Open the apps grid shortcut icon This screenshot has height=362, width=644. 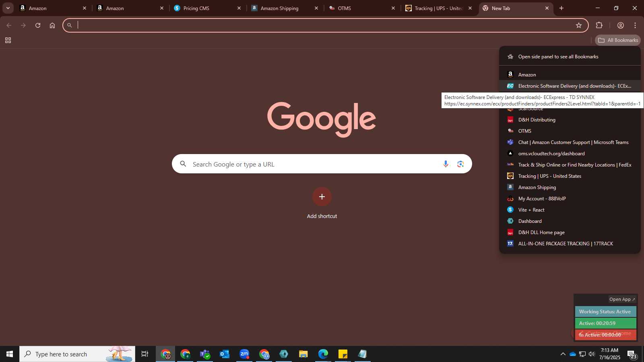(x=8, y=40)
